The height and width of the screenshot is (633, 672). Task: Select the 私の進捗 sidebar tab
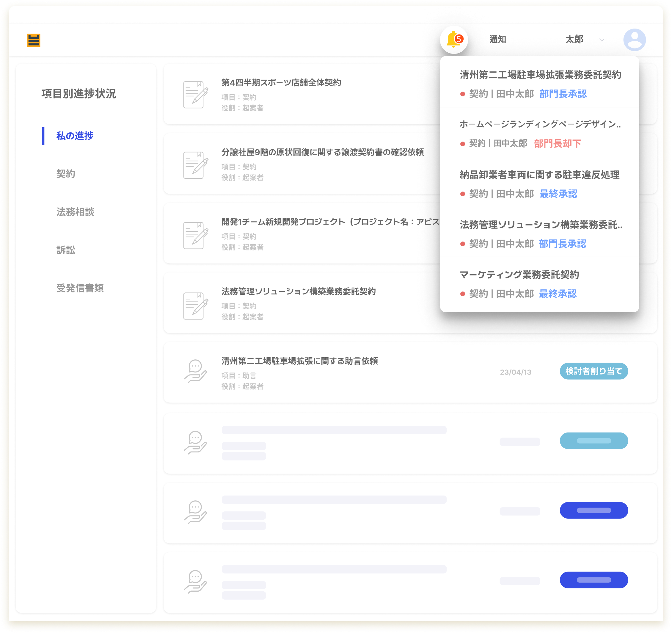(x=75, y=136)
